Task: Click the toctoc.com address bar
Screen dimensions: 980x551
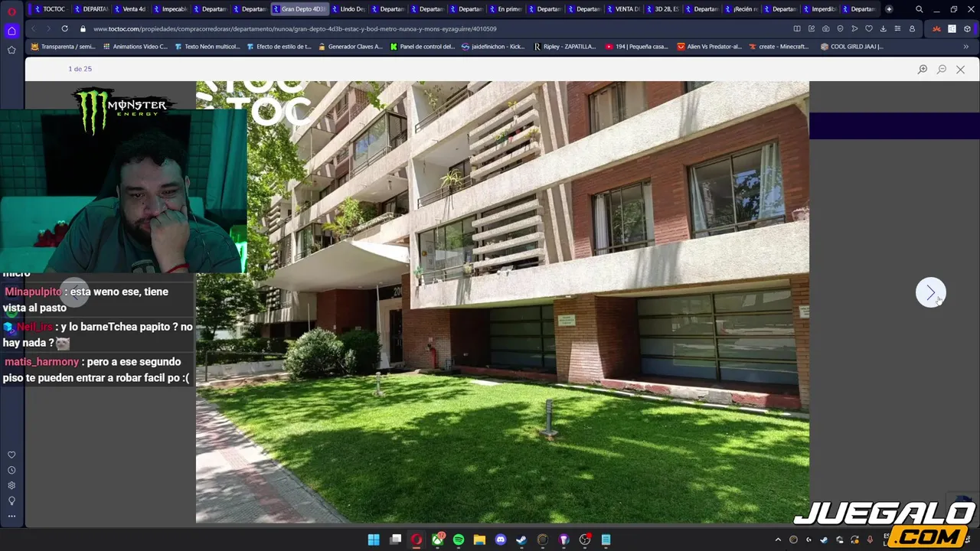Action: click(x=295, y=29)
